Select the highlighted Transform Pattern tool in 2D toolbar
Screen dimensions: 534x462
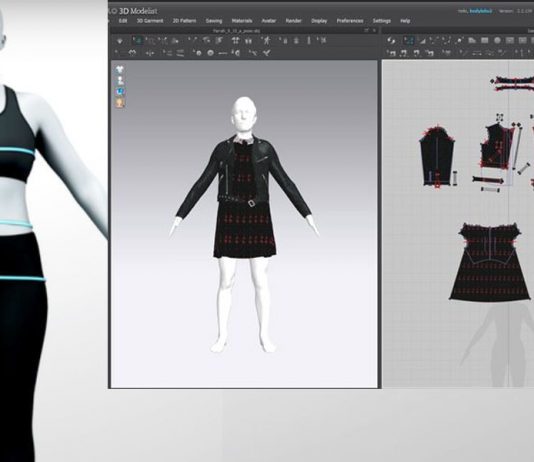(408, 41)
